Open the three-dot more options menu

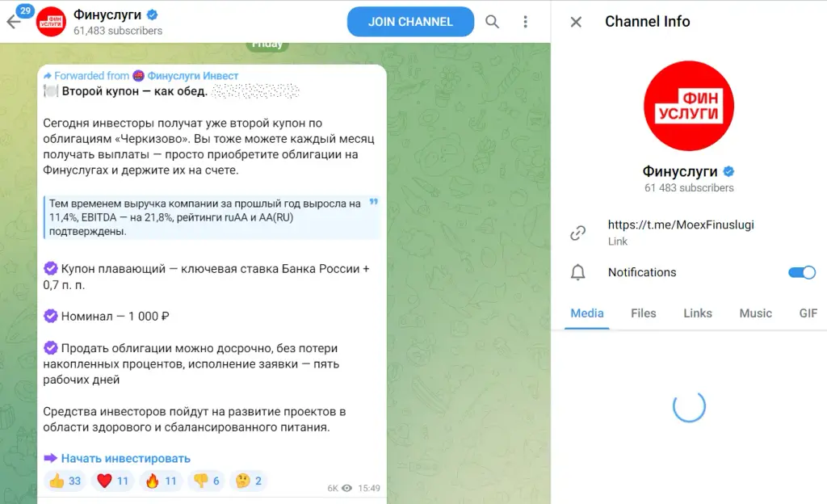[x=525, y=22]
